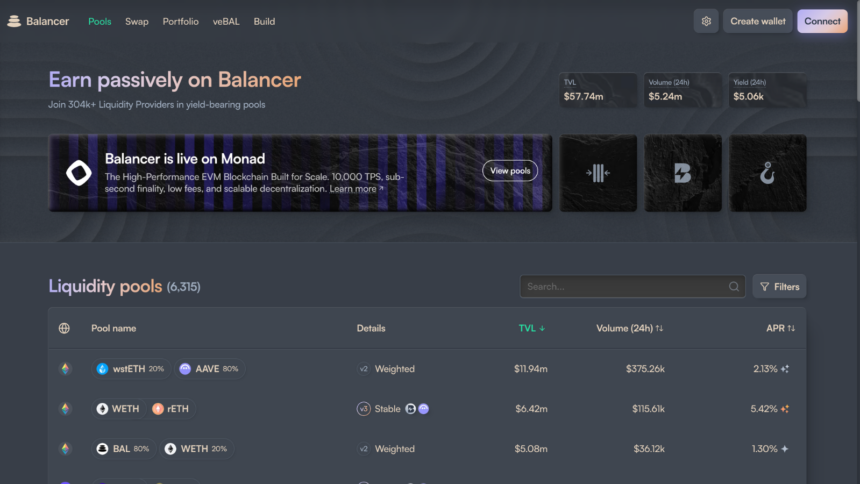Image resolution: width=860 pixels, height=484 pixels.
Task: Click the sparkle icon next to 2.13% APR
Action: point(785,369)
